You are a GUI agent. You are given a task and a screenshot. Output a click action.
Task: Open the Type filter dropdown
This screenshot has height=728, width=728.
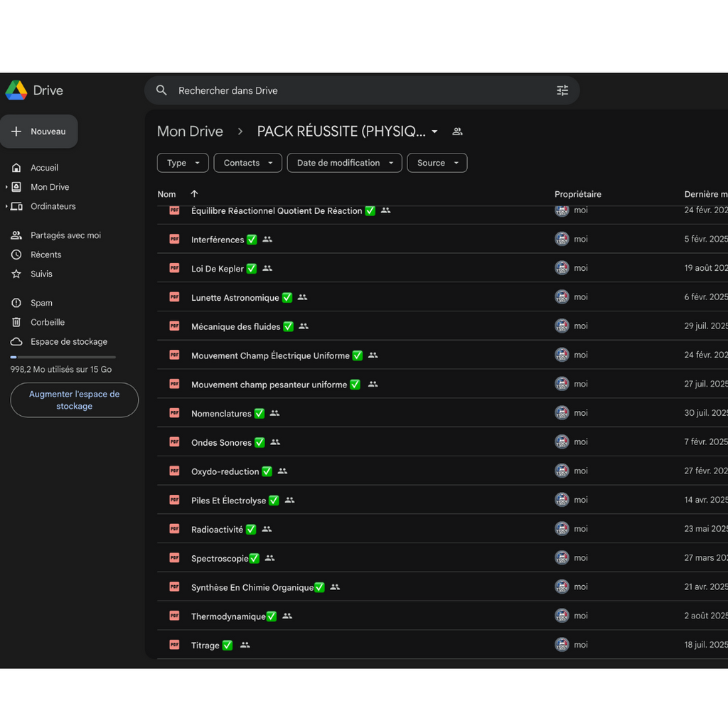[x=183, y=163]
